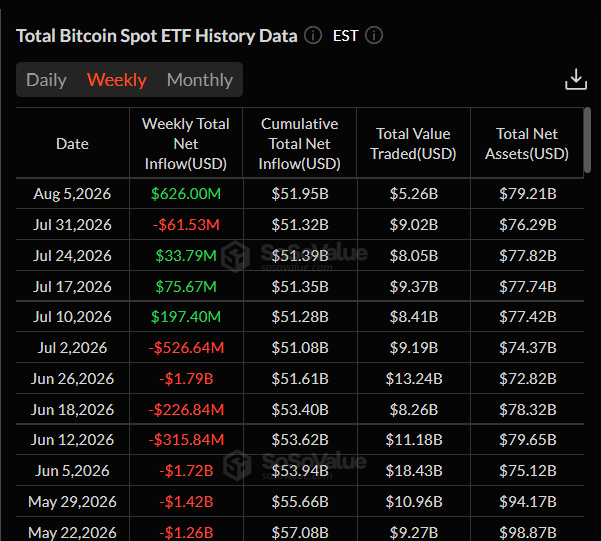Click the -$526.64M outflow for Jul 2
This screenshot has width=601, height=541.
point(186,348)
